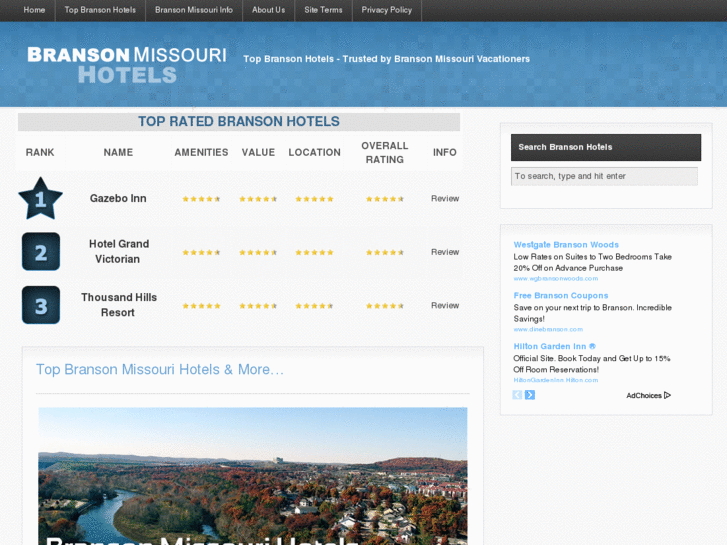Image resolution: width=727 pixels, height=545 pixels.
Task: Click Thousand Hills Resort amenities stars
Action: (x=201, y=306)
